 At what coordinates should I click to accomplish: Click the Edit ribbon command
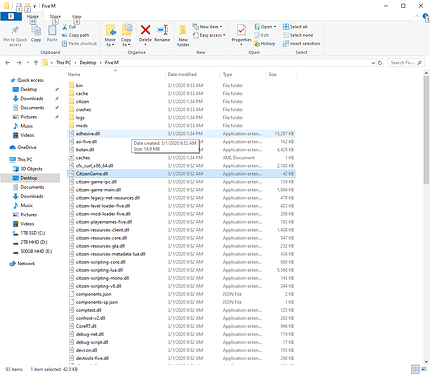[x=262, y=35]
